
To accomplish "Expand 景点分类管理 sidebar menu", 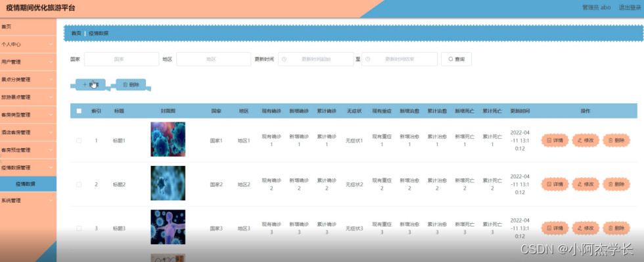I will coord(28,80).
